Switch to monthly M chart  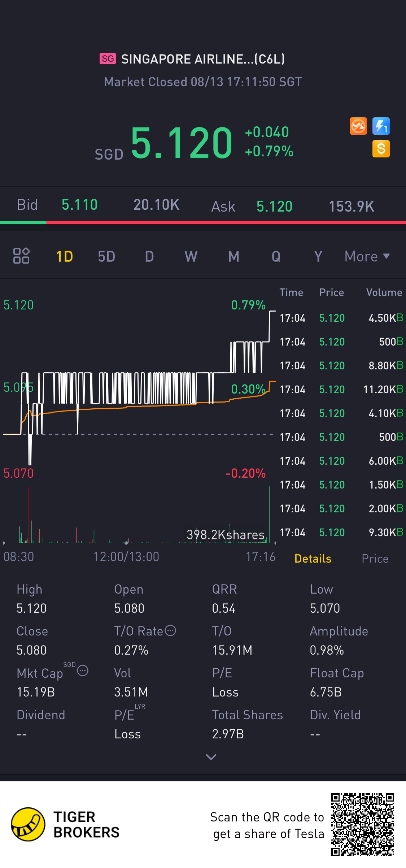click(234, 257)
